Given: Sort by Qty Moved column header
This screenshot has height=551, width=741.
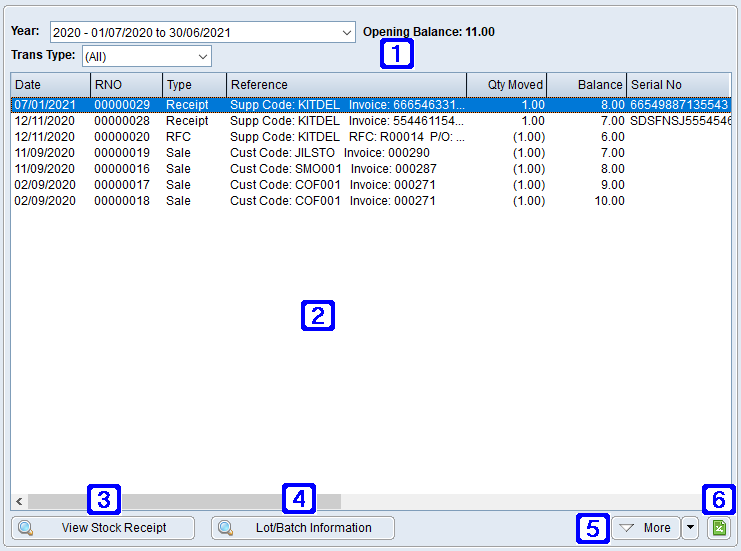Looking at the screenshot, I should 506,85.
